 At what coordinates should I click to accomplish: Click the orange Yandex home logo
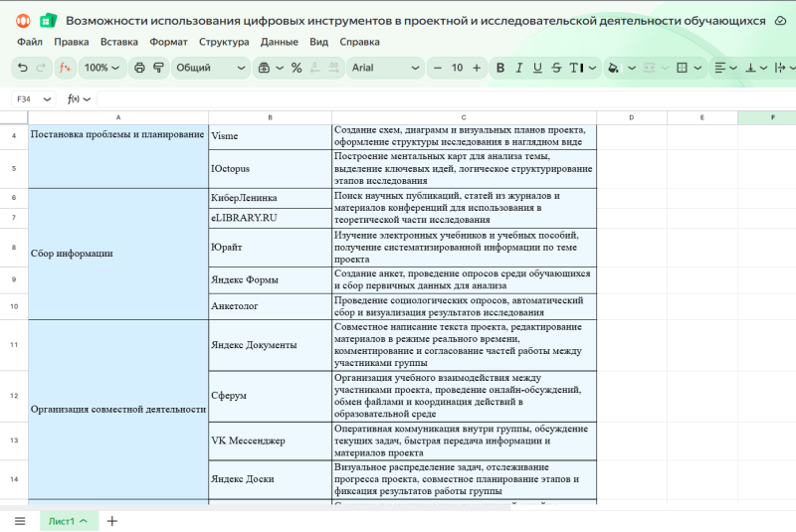(x=23, y=20)
